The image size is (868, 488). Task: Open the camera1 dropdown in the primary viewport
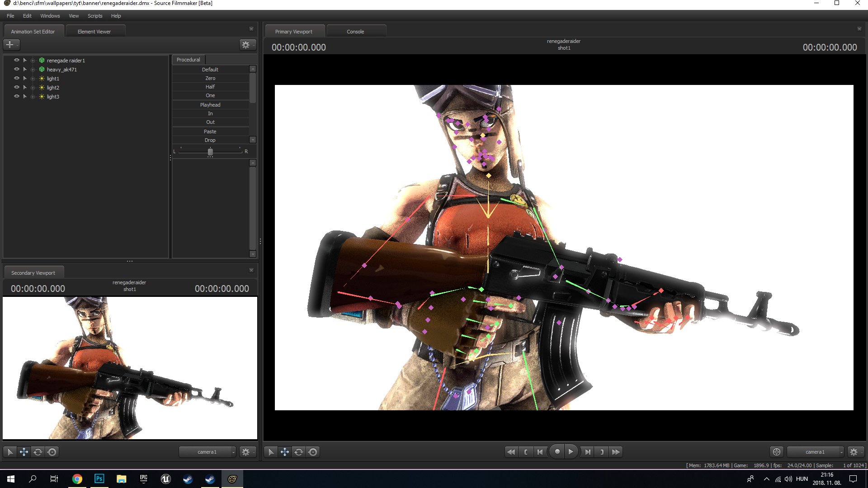tap(816, 452)
